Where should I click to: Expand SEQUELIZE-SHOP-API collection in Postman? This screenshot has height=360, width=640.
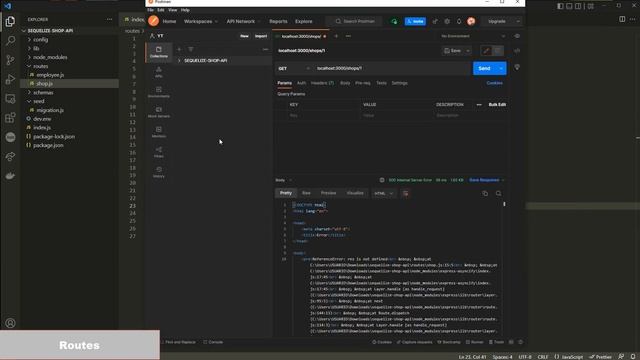coord(179,60)
